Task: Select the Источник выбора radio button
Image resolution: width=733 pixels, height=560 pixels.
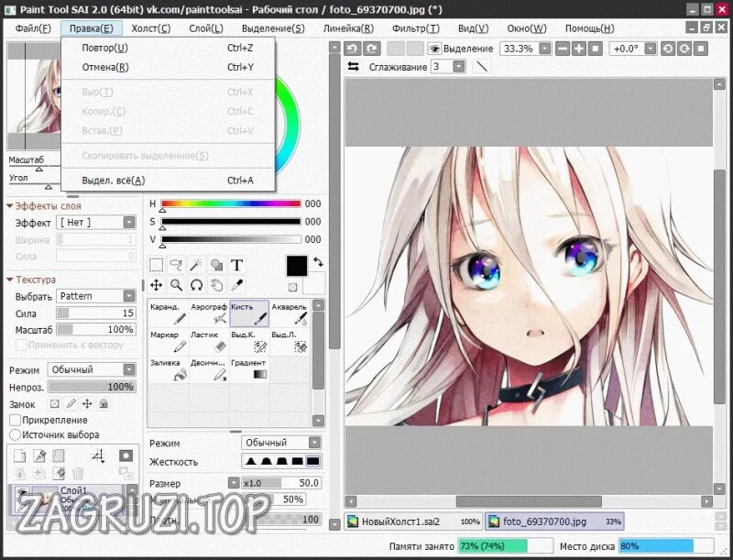Action: 15,434
